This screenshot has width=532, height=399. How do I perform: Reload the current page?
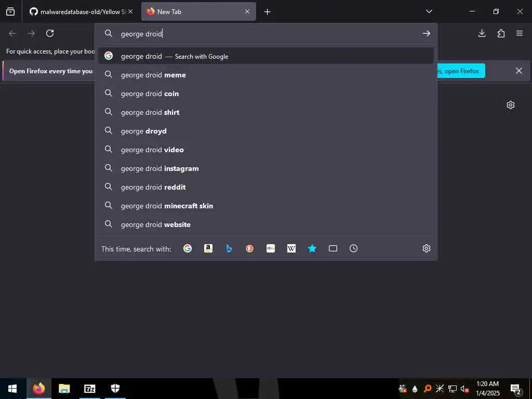pyautogui.click(x=50, y=33)
